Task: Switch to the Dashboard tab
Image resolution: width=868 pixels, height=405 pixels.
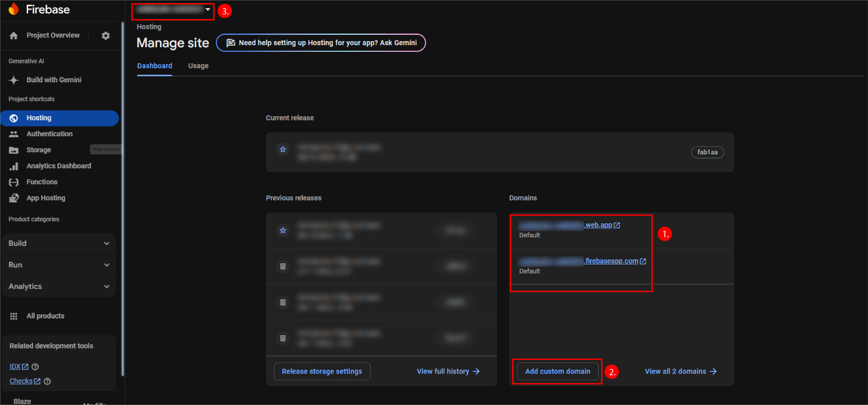Action: click(155, 66)
